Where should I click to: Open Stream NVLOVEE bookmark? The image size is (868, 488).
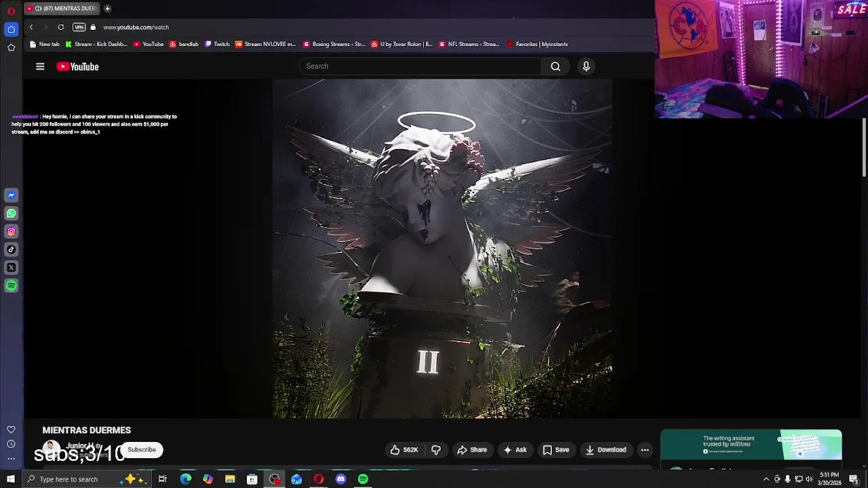coord(266,44)
